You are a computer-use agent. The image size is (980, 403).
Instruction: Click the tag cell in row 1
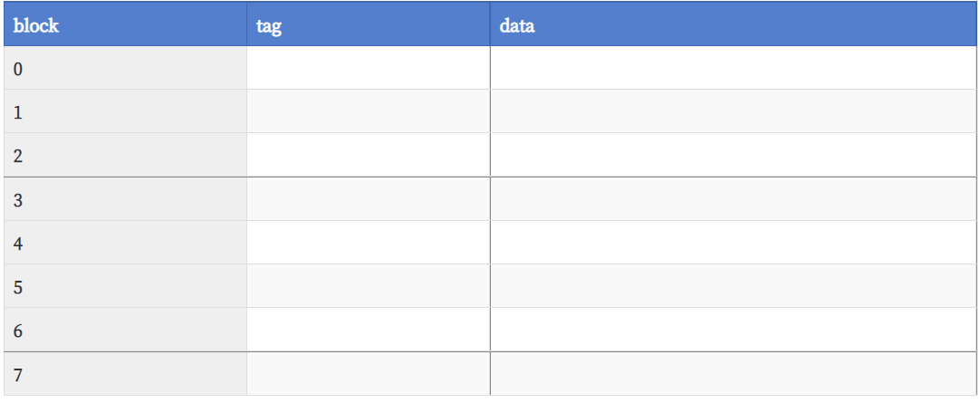[x=368, y=111]
